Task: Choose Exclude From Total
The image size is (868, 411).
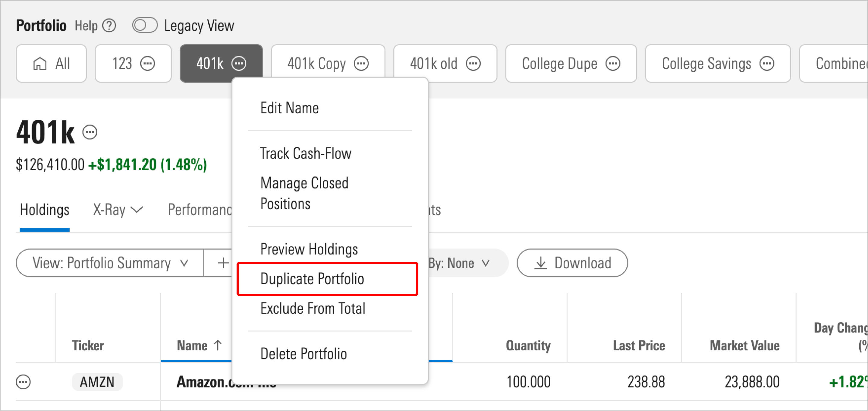Action: [x=313, y=308]
